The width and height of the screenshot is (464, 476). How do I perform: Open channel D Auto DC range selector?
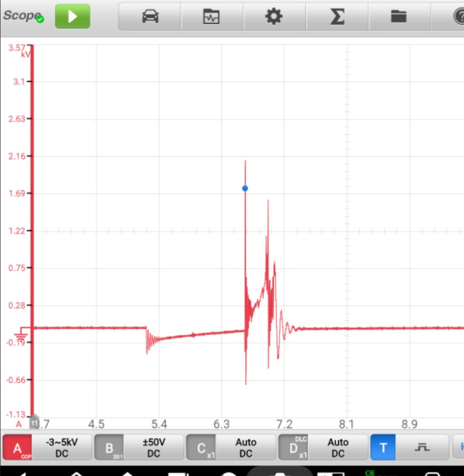[338, 447]
